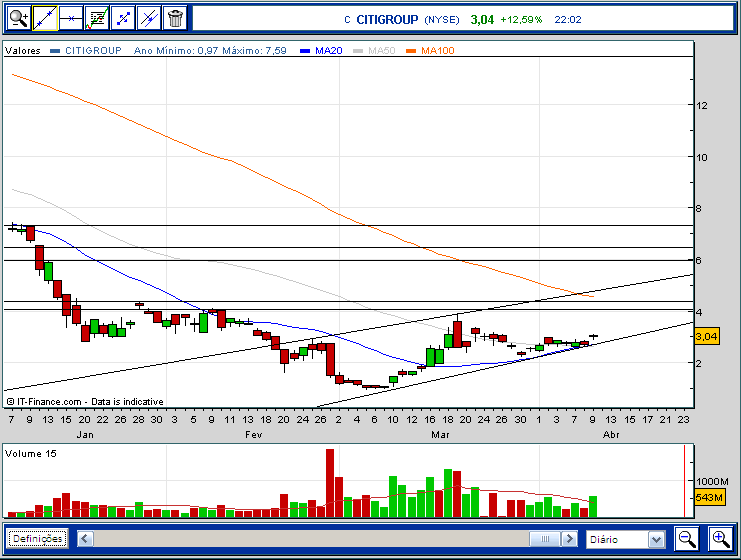741x560 pixels.
Task: Click the Definições button
Action: coord(38,539)
